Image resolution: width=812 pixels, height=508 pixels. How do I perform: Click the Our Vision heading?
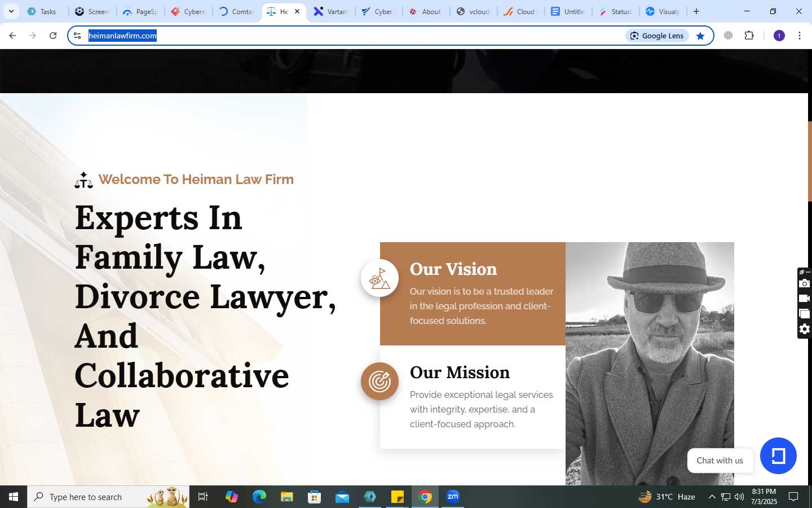tap(453, 269)
